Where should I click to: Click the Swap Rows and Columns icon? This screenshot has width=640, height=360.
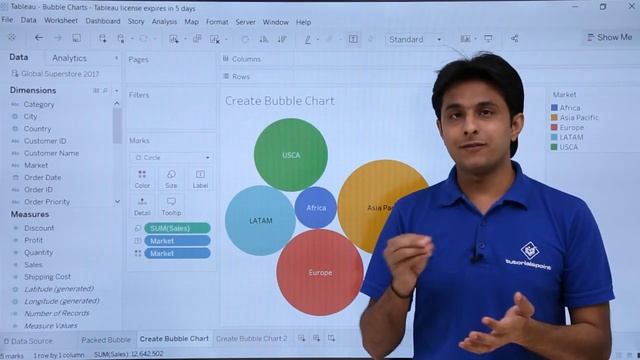click(245, 39)
